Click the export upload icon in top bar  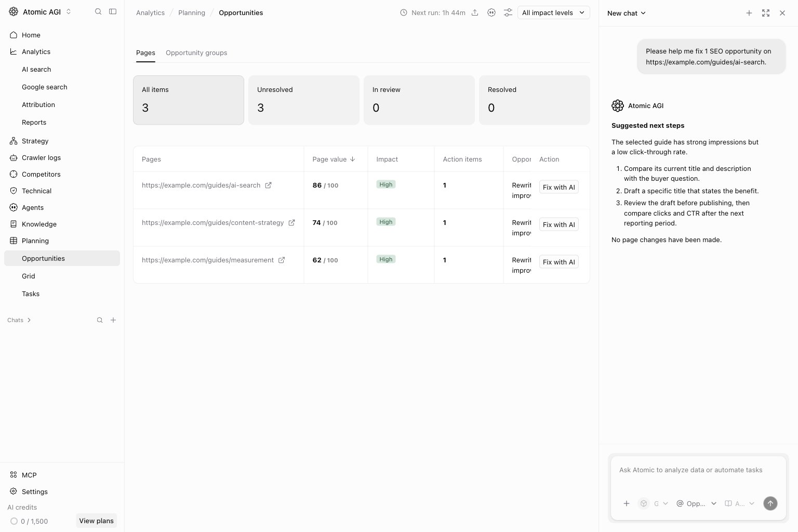click(475, 12)
